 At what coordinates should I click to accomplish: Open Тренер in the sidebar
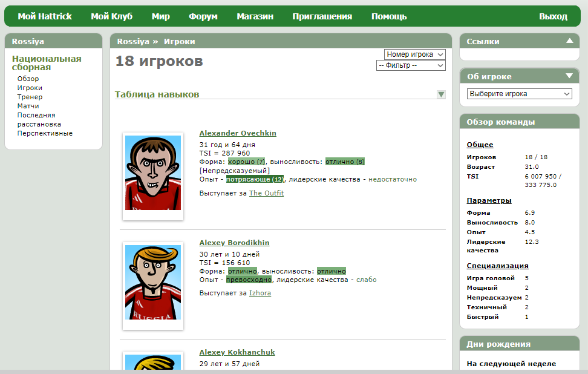click(30, 97)
